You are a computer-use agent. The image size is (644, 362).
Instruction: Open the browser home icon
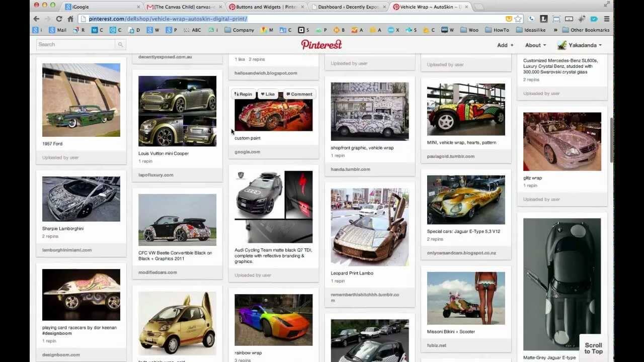coord(70,19)
